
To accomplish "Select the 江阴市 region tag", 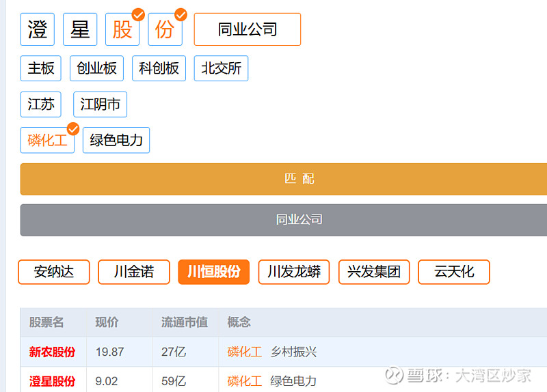I will 100,104.
